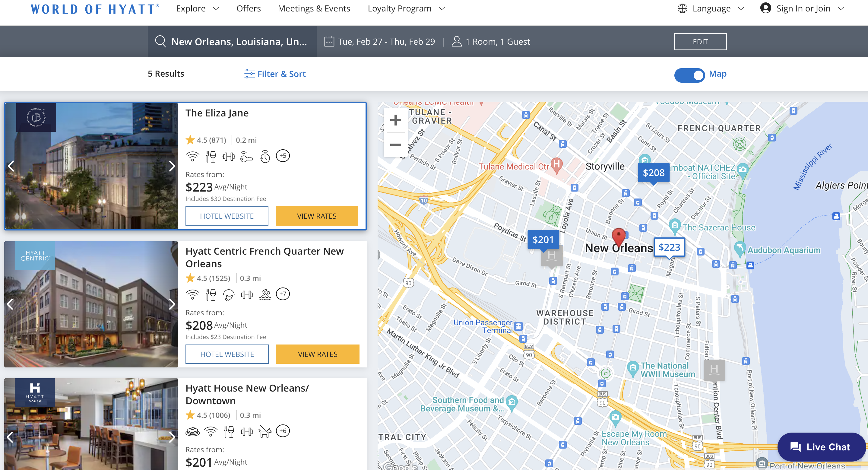
Task: Click the Tue, Feb 27 - Thu, Feb 29 dates
Action: tap(386, 41)
